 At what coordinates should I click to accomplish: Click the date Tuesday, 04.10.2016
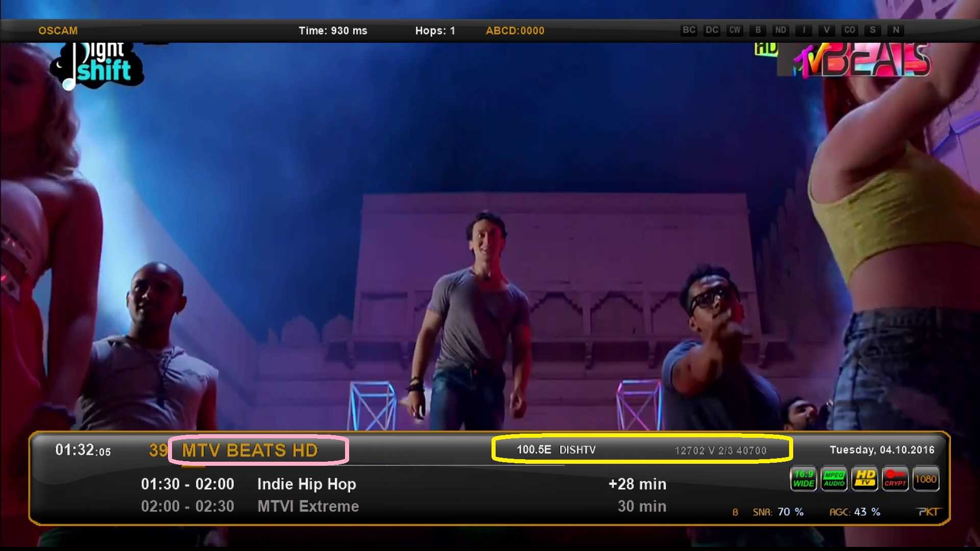(x=882, y=449)
